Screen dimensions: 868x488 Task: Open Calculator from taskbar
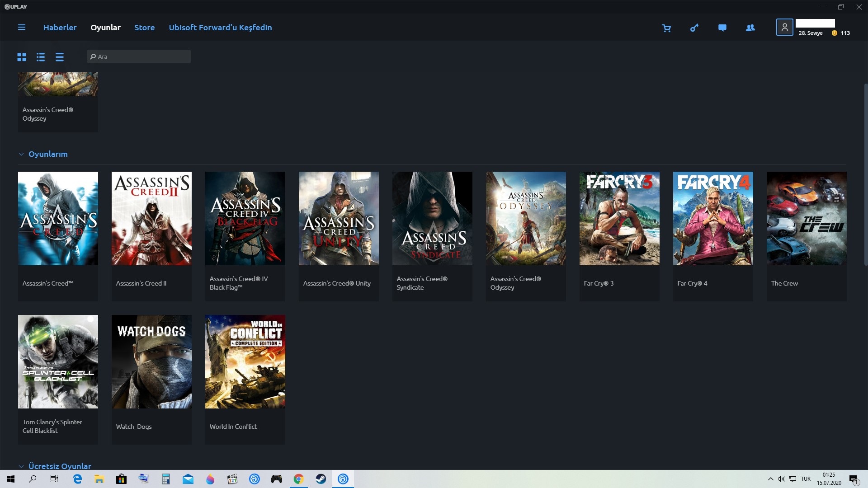coord(166,479)
